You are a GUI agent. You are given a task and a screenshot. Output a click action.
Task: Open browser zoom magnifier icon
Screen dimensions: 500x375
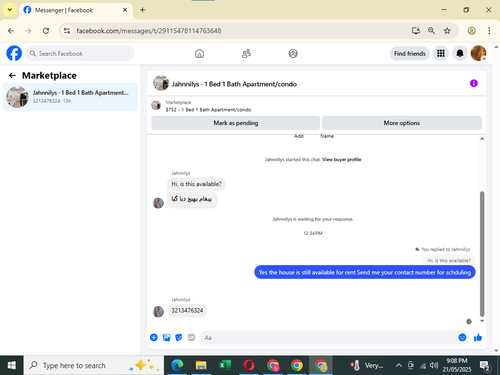coord(431,31)
